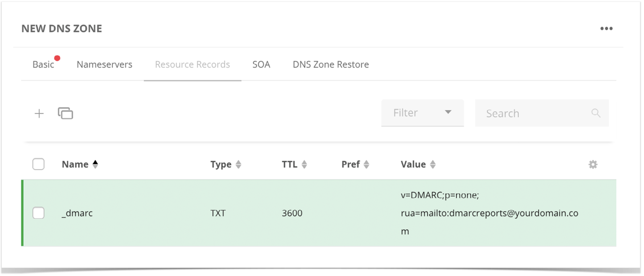
Task: Sort table by Name column arrows
Action: (x=95, y=164)
